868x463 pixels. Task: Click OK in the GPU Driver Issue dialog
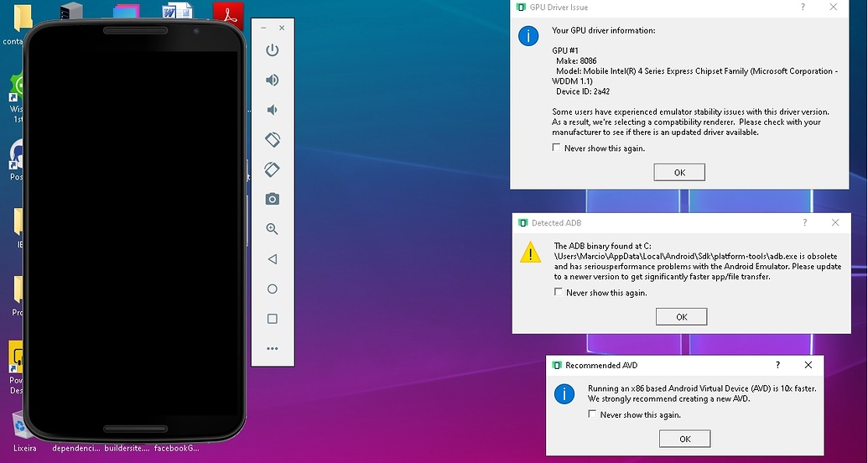coord(679,172)
